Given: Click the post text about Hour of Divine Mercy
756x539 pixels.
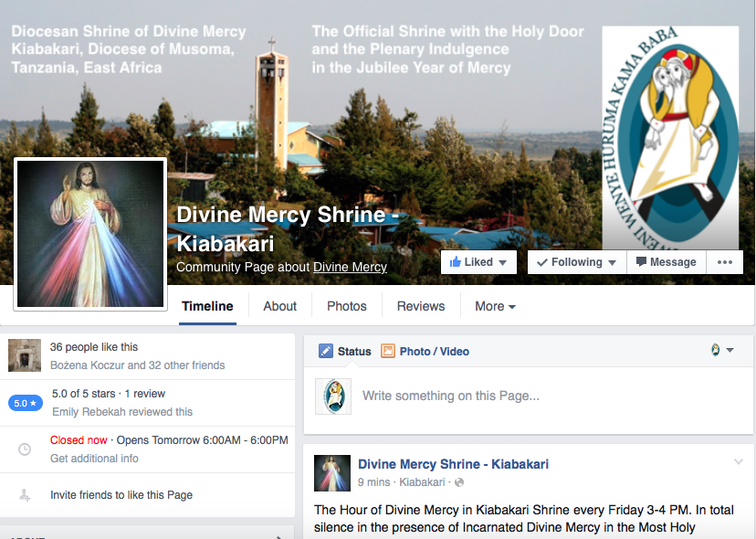Looking at the screenshot, I should [x=524, y=519].
